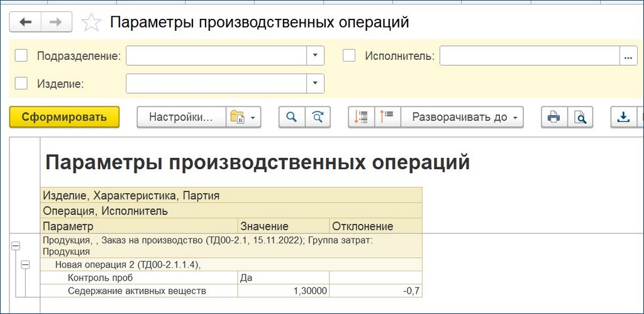Image resolution: width=644 pixels, height=314 pixels.
Task: Save report with download arrow icon
Action: (x=623, y=117)
